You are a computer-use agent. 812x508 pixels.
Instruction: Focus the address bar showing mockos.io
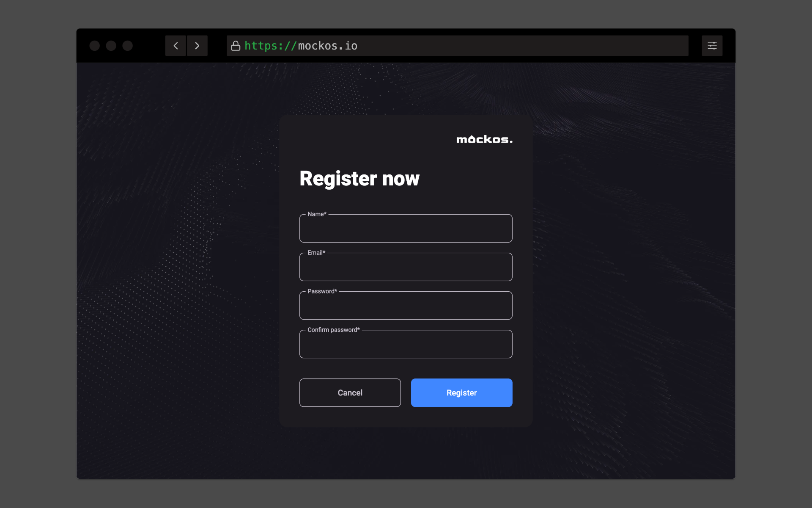pos(458,46)
